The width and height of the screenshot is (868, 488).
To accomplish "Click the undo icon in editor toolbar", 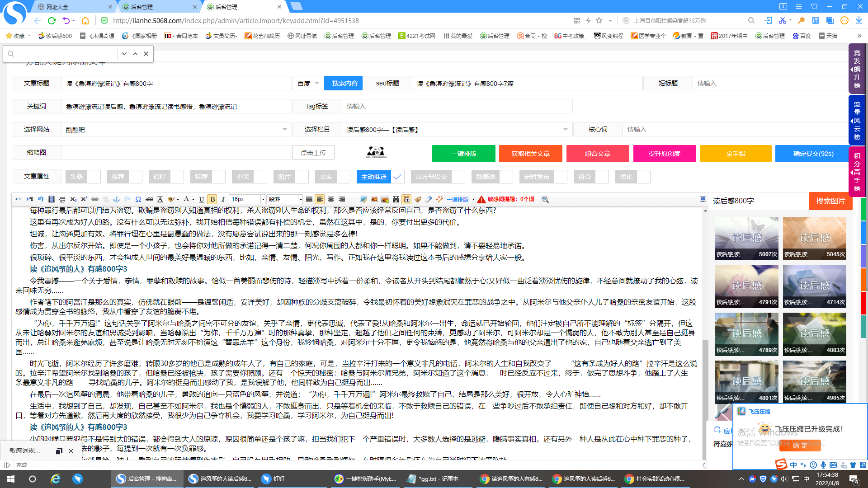I will [x=40, y=199].
